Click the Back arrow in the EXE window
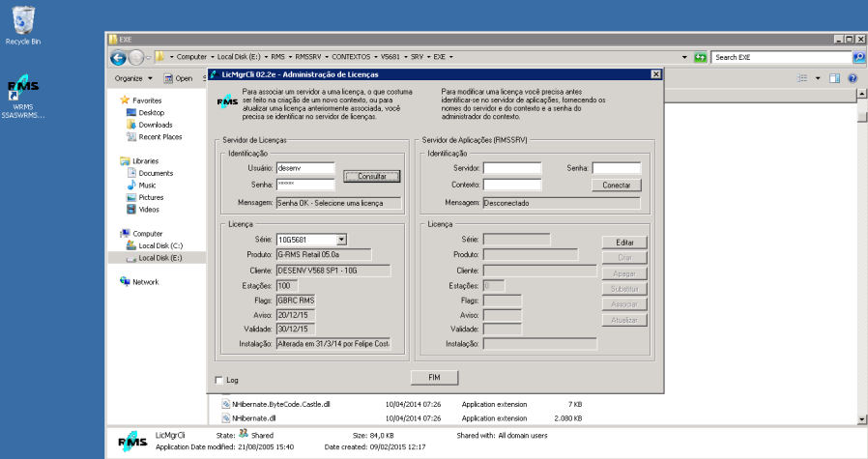The image size is (868, 459). (118, 57)
